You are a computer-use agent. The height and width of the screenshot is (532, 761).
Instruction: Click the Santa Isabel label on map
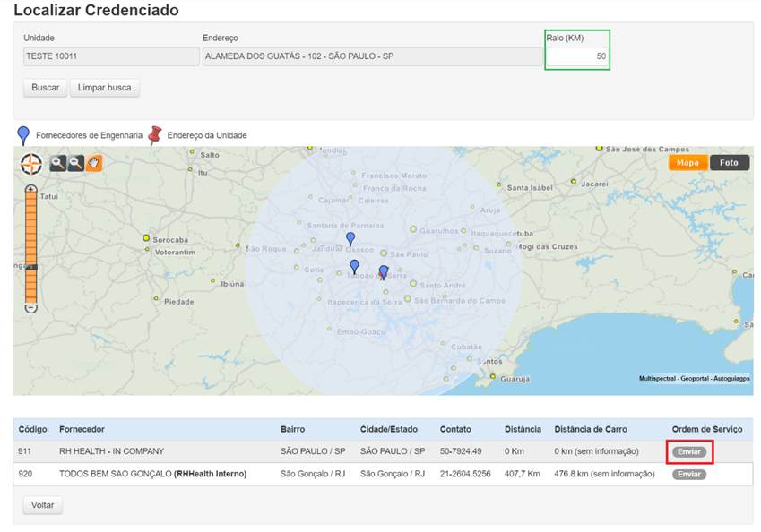530,188
